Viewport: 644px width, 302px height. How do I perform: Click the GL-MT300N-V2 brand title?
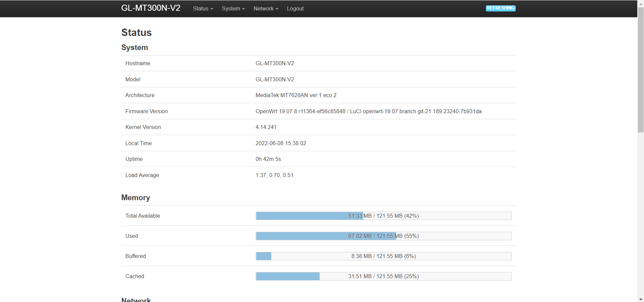click(151, 8)
